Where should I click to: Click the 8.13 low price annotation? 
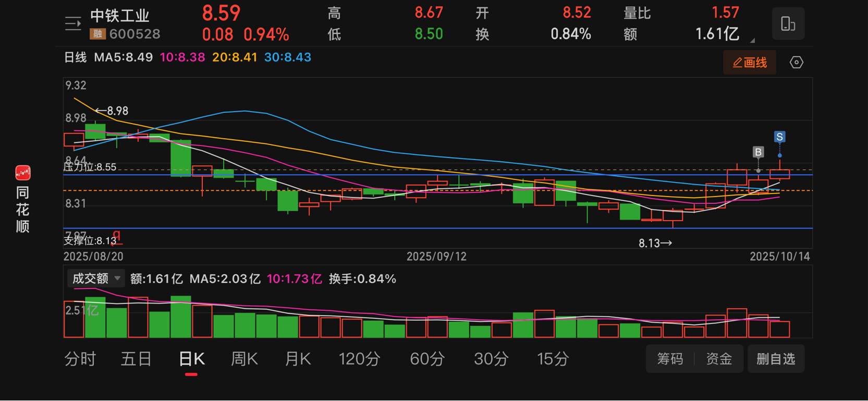coord(655,243)
